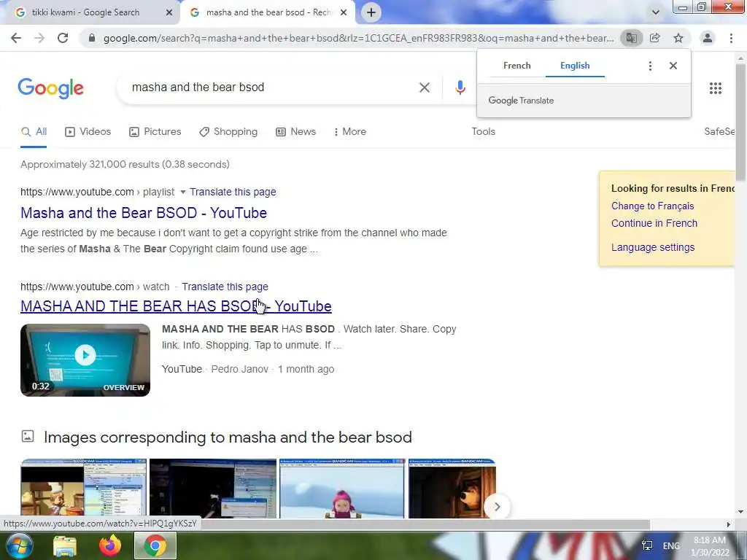Open second dark image result
This screenshot has width=747, height=560.
pyautogui.click(x=213, y=489)
